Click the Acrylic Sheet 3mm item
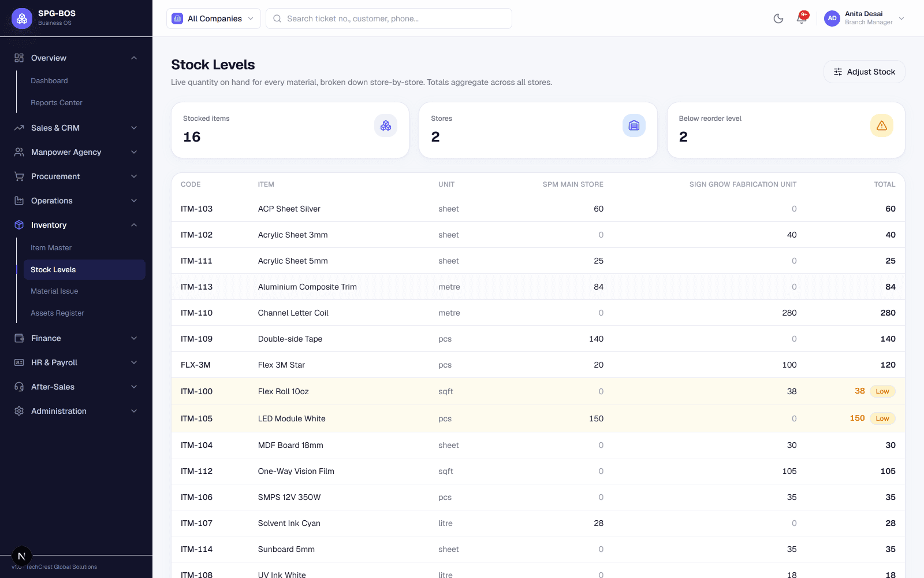The height and width of the screenshot is (578, 924). 293,235
